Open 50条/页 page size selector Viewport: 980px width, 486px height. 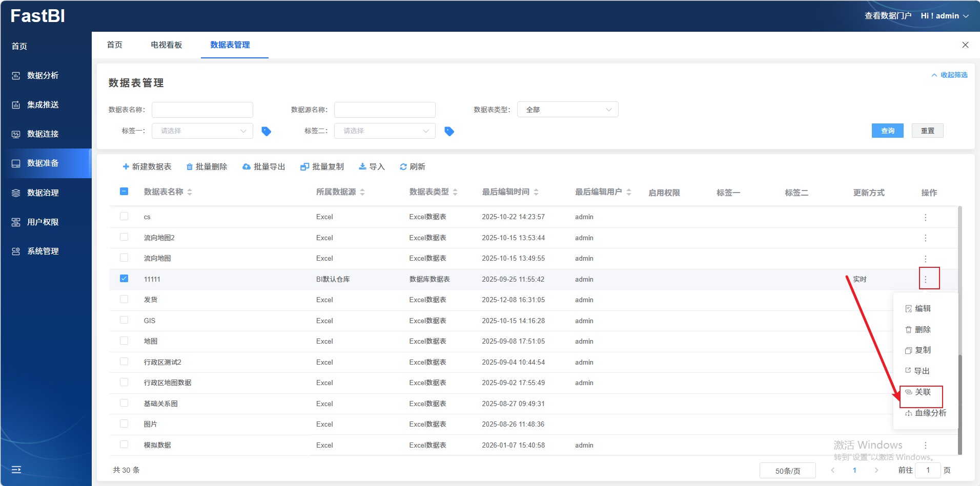[788, 471]
